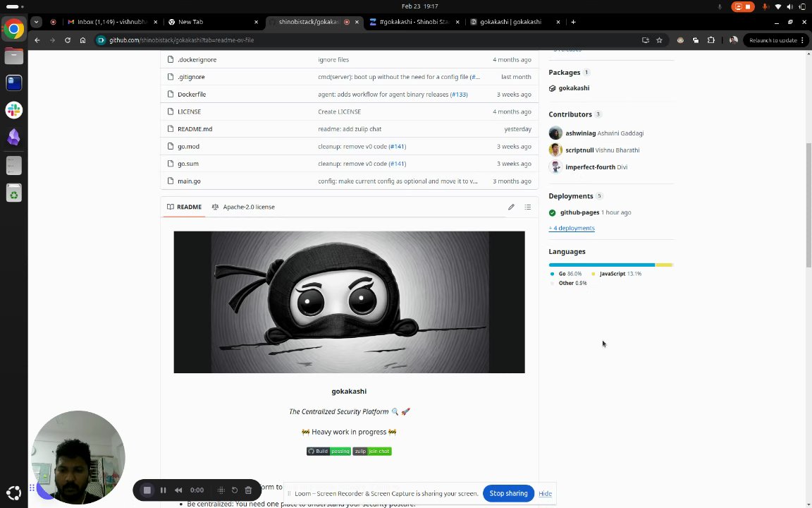Open the Chrome profile avatar
This screenshot has height=508, width=812.
733,40
